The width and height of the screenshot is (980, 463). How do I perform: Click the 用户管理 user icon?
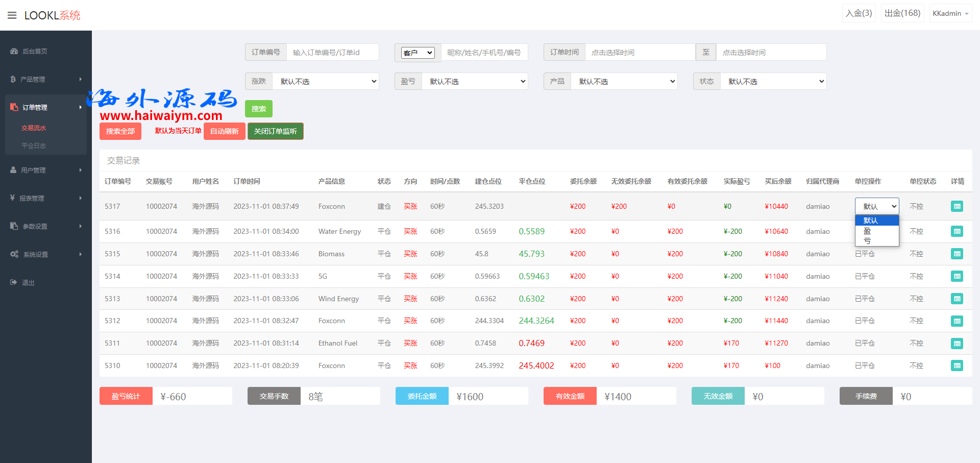(x=13, y=170)
